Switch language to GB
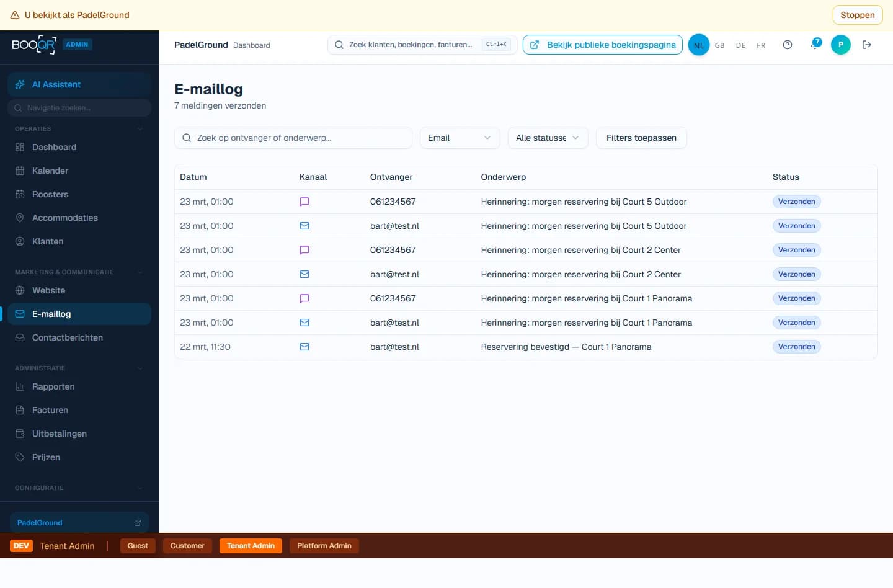 click(719, 45)
